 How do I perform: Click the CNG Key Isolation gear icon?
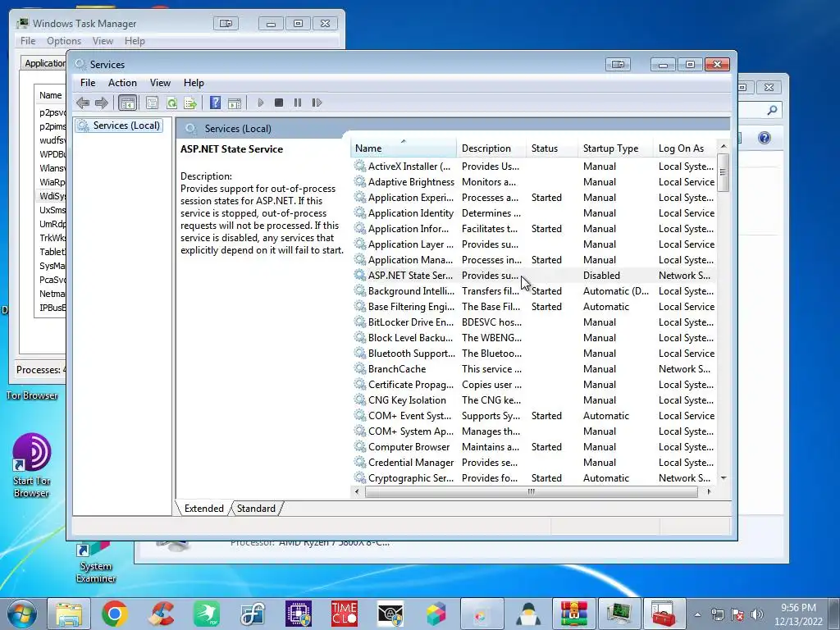click(360, 399)
